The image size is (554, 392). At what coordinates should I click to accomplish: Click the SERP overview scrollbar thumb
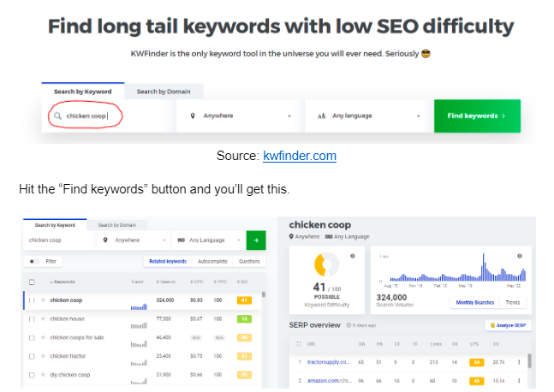click(529, 361)
